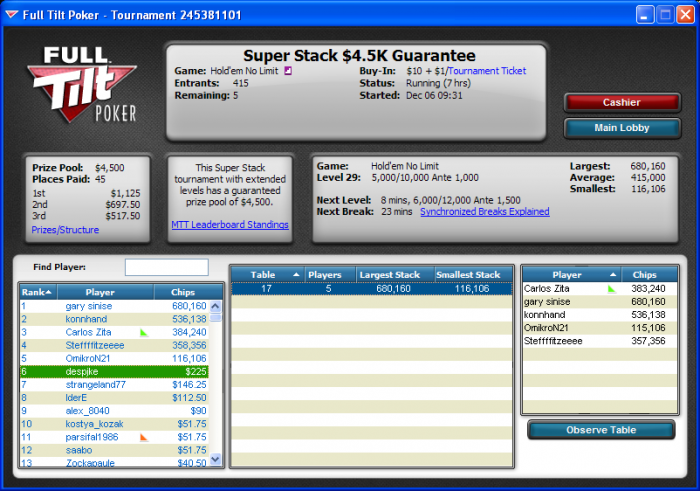
Task: Select OmikroN21 in table player panel
Action: coord(600,328)
